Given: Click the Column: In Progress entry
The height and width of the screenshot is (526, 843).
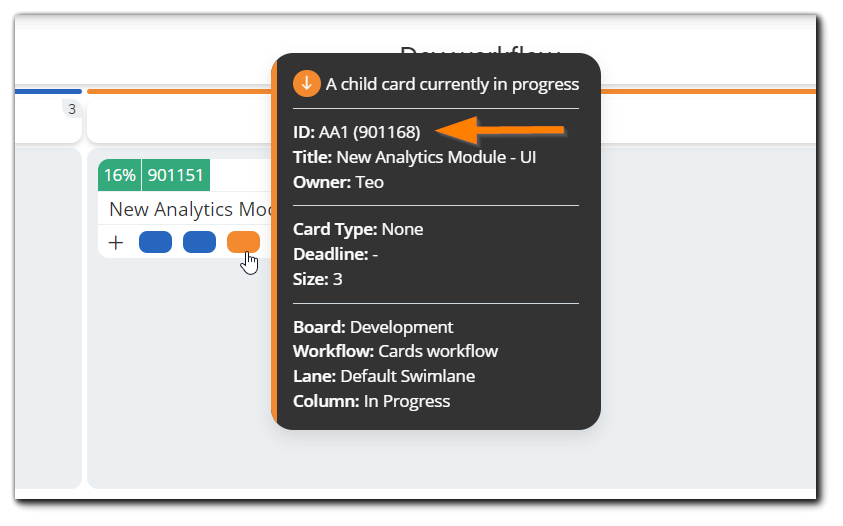Looking at the screenshot, I should click(x=372, y=401).
